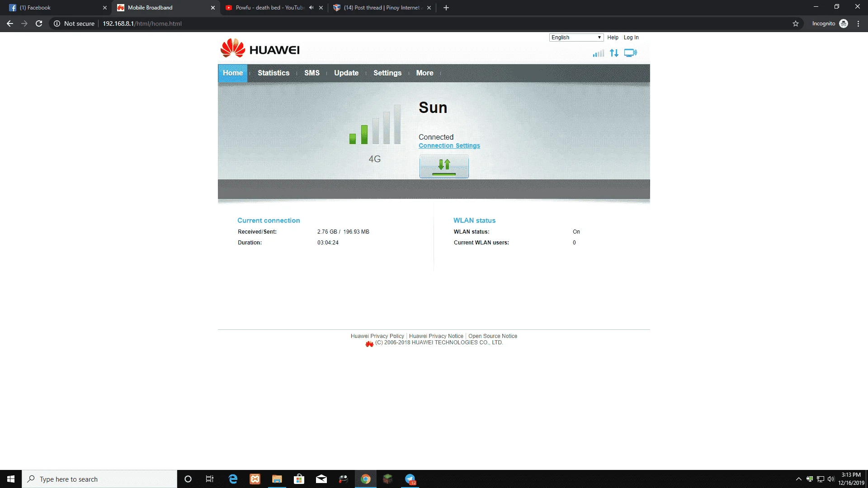Click the Current connection heading
This screenshot has height=488, width=868.
tap(269, 221)
